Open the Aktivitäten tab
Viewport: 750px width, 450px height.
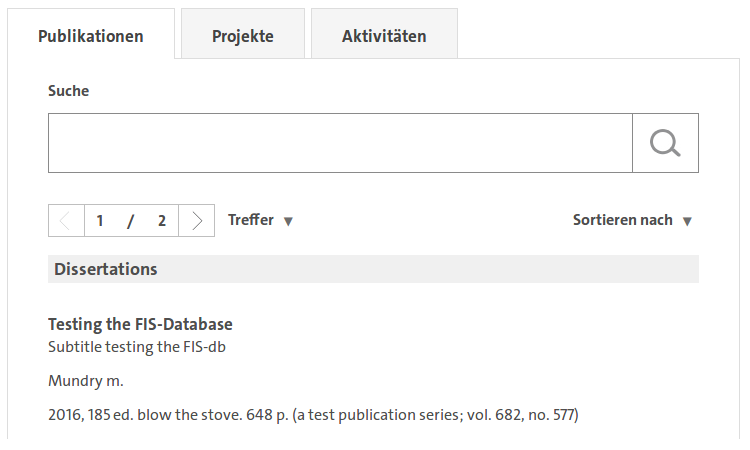(x=384, y=33)
